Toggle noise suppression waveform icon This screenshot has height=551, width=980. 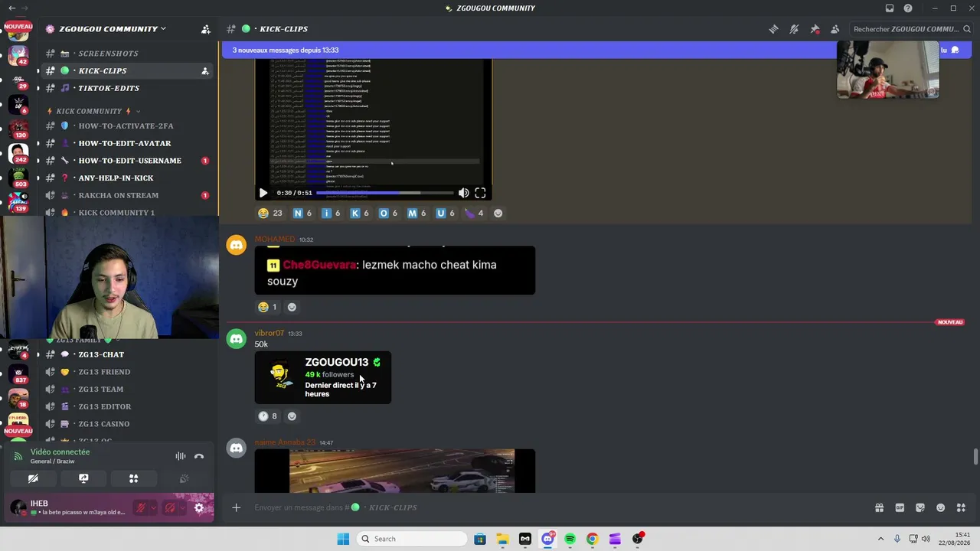pos(181,456)
